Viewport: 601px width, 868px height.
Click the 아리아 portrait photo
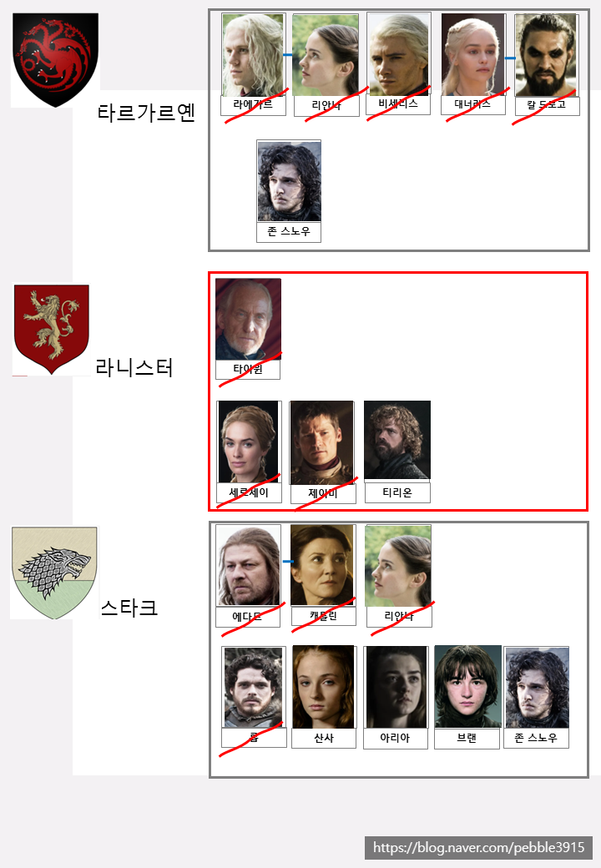tap(396, 687)
